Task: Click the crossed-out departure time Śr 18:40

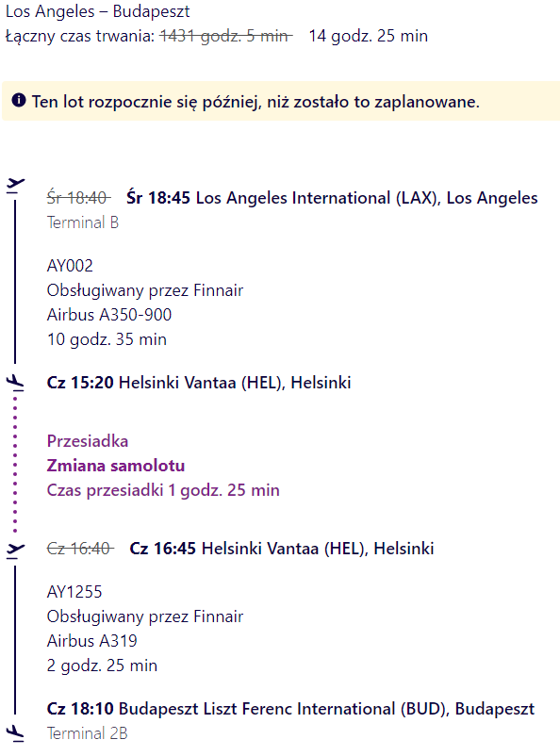Action: (78, 198)
